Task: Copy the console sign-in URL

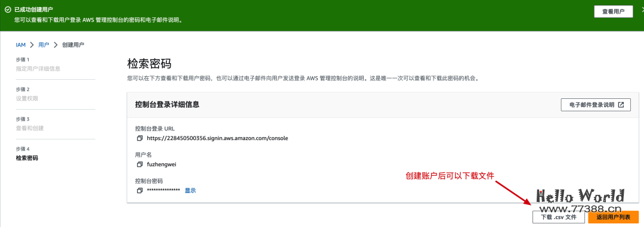Action: [140, 138]
